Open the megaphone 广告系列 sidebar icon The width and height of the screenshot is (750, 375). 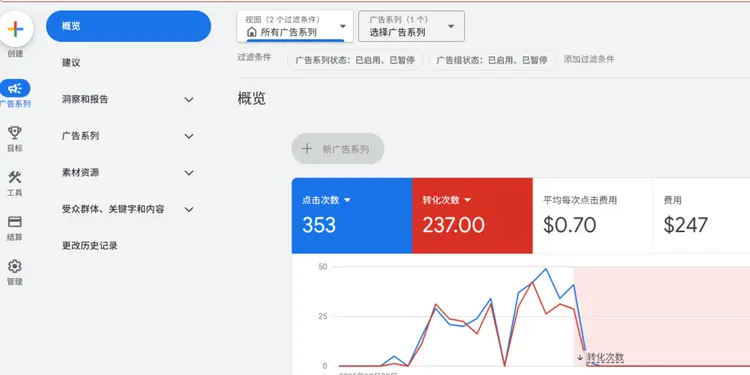[15, 88]
